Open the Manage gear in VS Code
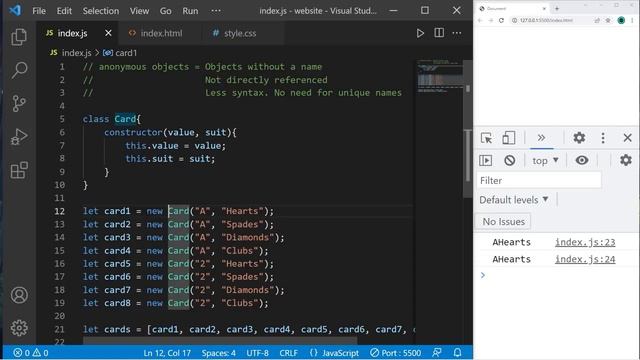 pyautogui.click(x=19, y=328)
